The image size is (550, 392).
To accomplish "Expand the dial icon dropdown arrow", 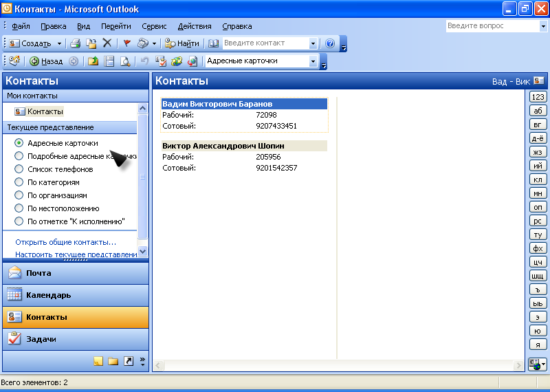I will pos(154,43).
